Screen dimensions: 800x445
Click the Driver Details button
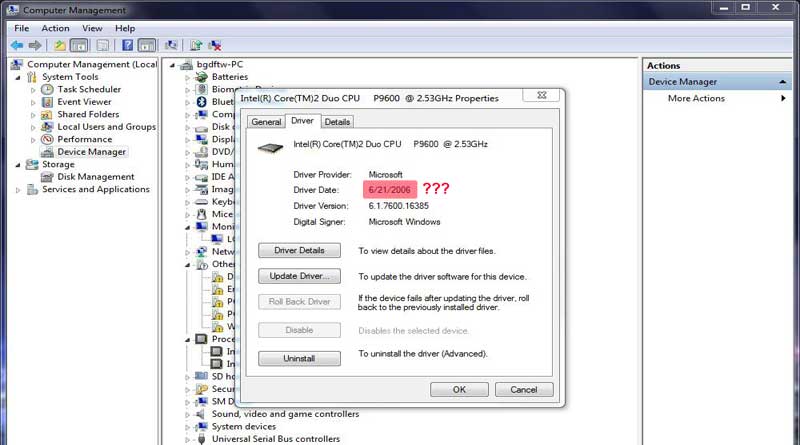point(299,251)
